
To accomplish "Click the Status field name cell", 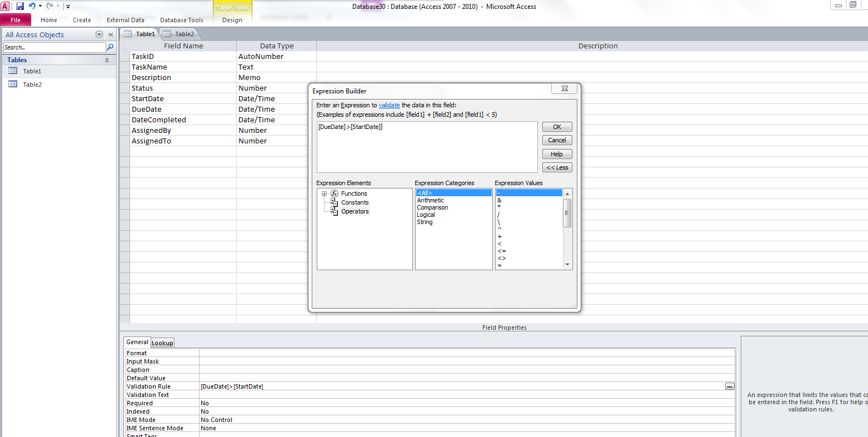I will tap(183, 88).
